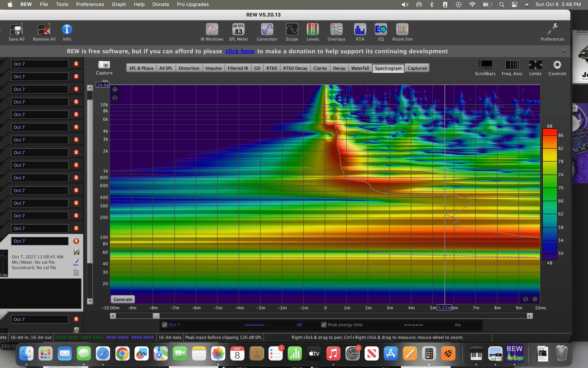This screenshot has height=368, width=588.
Task: Click the Generate button
Action: click(x=123, y=299)
